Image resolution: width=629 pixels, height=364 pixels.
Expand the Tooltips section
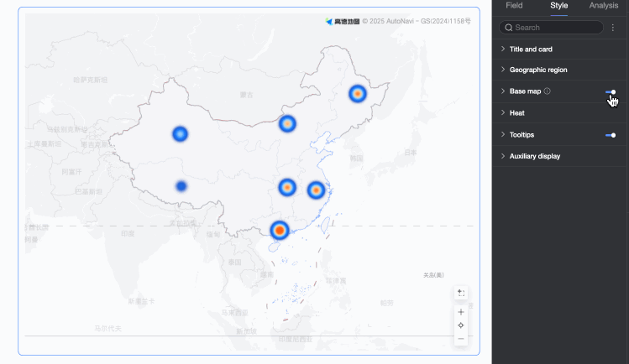pyautogui.click(x=503, y=134)
